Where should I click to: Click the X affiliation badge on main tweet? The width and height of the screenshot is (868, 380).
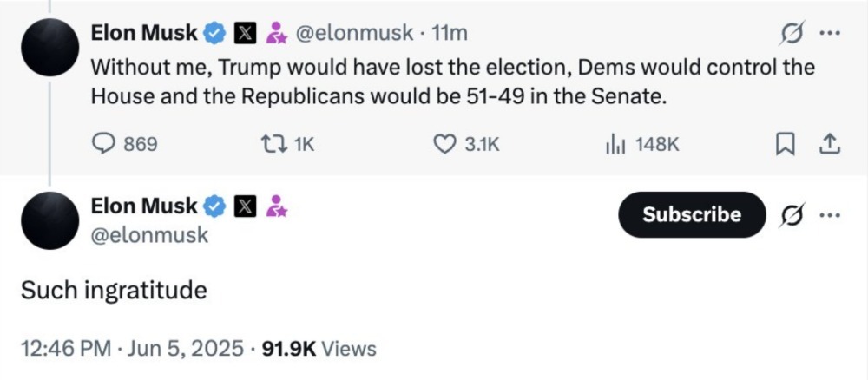[246, 206]
